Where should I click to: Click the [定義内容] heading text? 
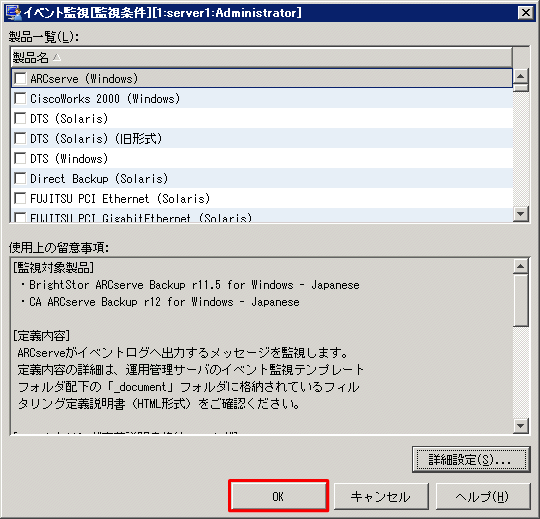pos(41,335)
